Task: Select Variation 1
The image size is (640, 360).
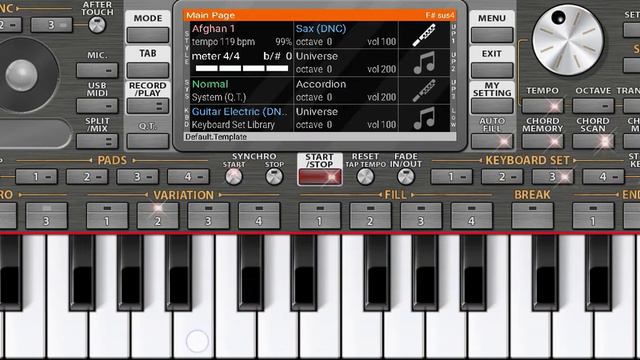Action: coord(107,216)
